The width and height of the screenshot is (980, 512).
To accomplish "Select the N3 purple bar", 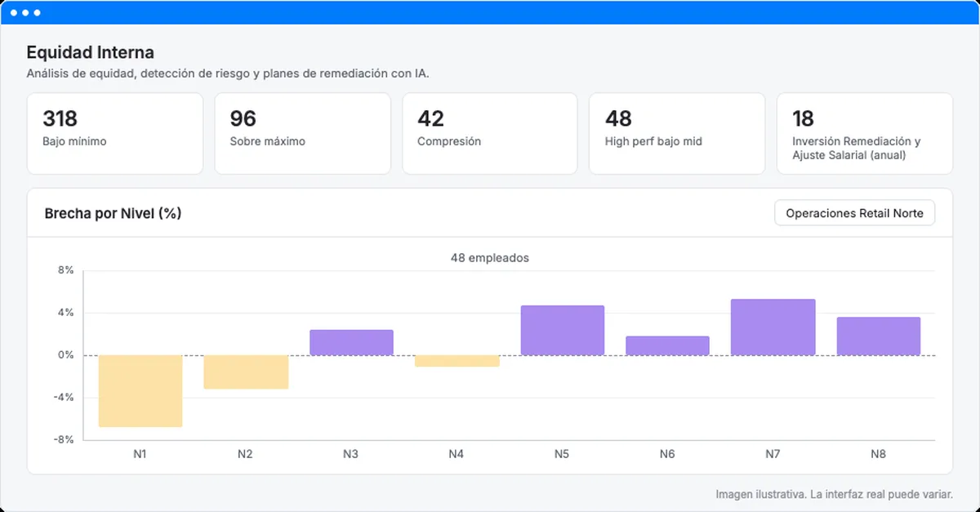I will [351, 342].
